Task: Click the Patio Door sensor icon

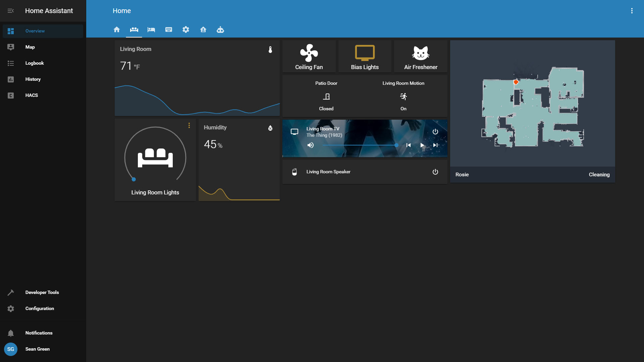Action: pyautogui.click(x=326, y=97)
